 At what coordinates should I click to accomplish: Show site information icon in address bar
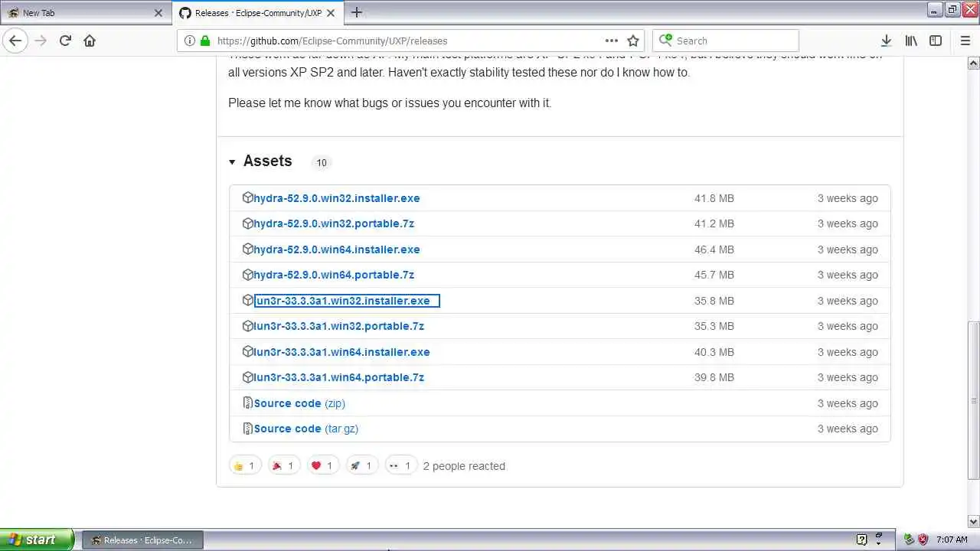[190, 41]
